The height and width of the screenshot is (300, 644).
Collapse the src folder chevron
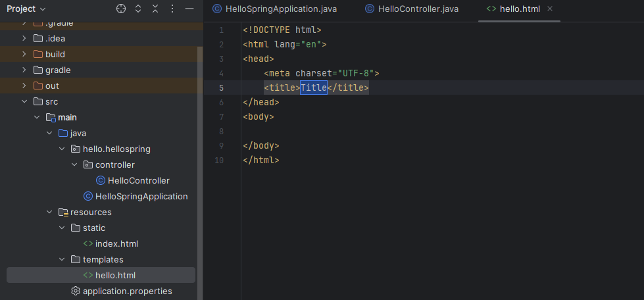point(24,101)
